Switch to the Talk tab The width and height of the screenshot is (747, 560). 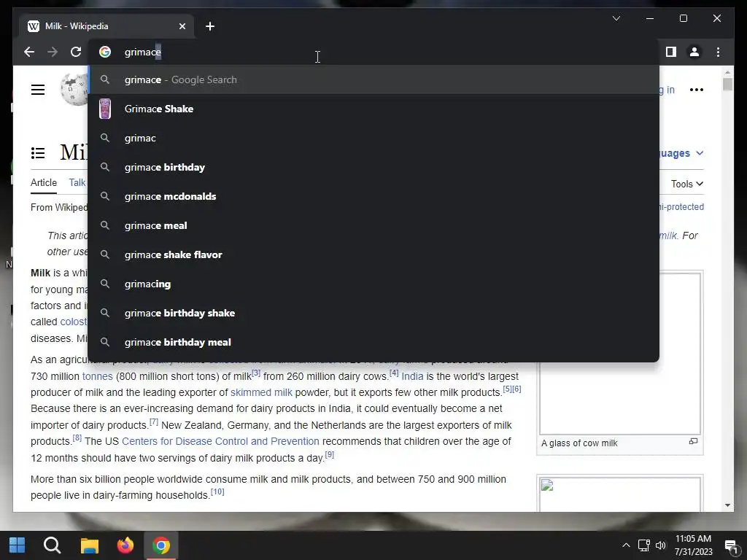coord(77,182)
